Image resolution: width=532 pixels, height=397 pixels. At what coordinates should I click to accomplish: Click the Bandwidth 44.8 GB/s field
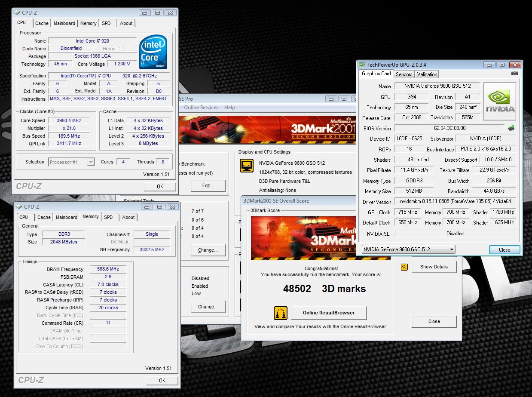(494, 191)
